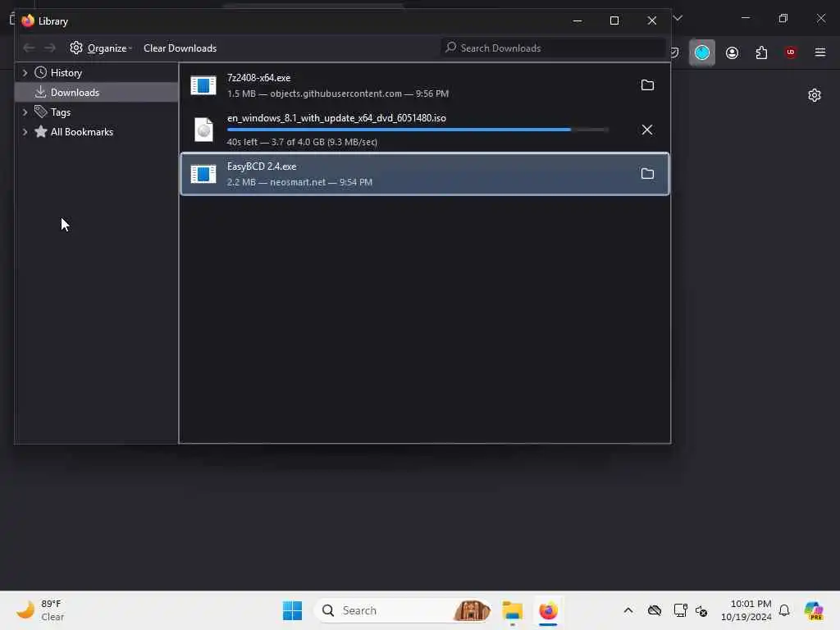Viewport: 840px width, 630px height.
Task: Open the OneDrive cloud tray icon
Action: [x=654, y=610]
